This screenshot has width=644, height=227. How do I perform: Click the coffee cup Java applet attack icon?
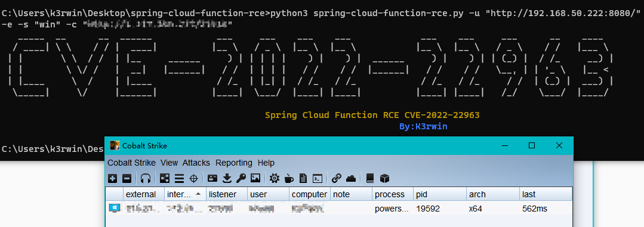click(289, 178)
